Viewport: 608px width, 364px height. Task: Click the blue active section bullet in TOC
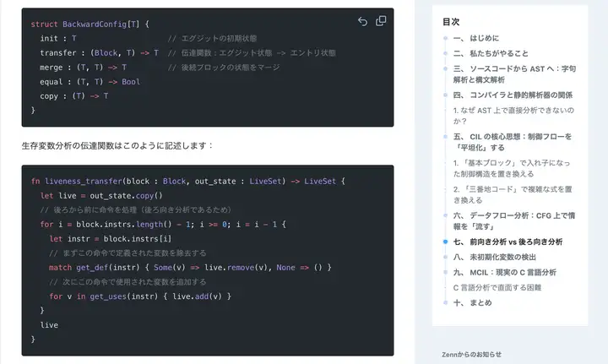(446, 242)
